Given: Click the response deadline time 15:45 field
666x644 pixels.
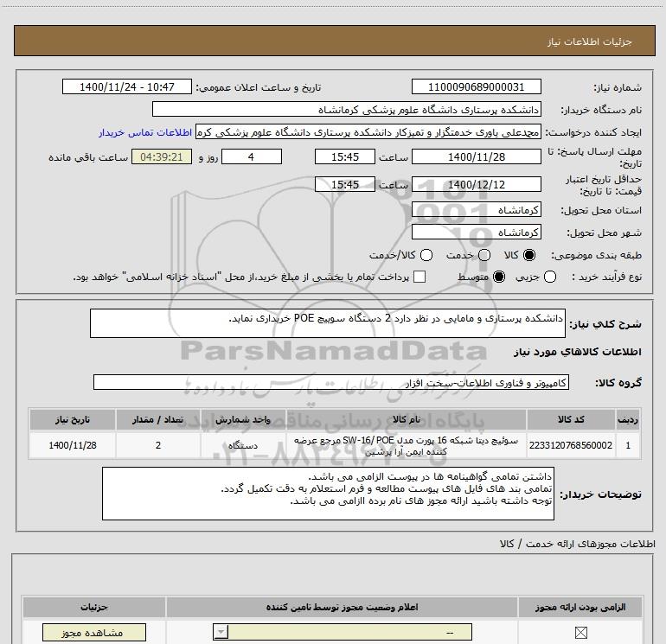Looking at the screenshot, I should [345, 156].
